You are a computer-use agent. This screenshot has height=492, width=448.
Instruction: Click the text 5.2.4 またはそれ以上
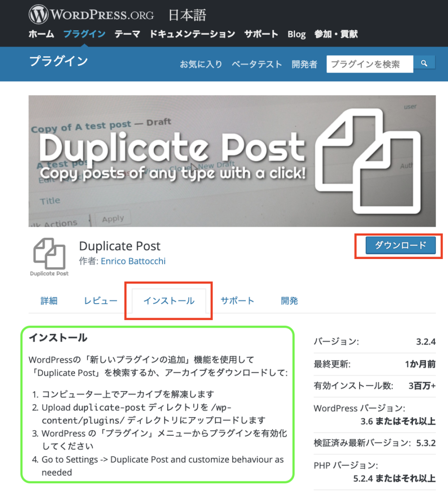[x=394, y=479]
